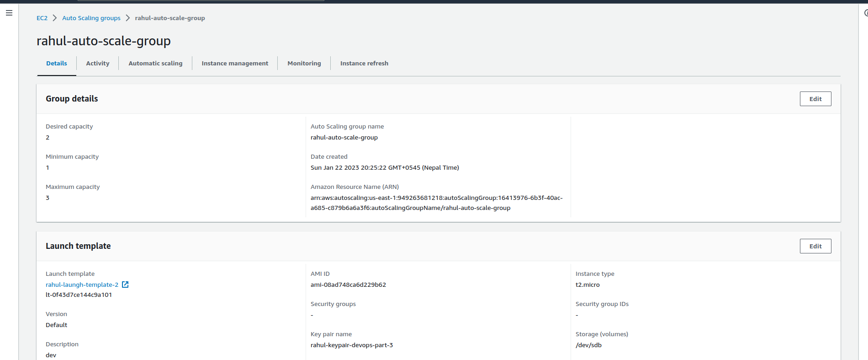Switch to the Activity tab
Image resolution: width=868 pixels, height=360 pixels.
coord(98,64)
